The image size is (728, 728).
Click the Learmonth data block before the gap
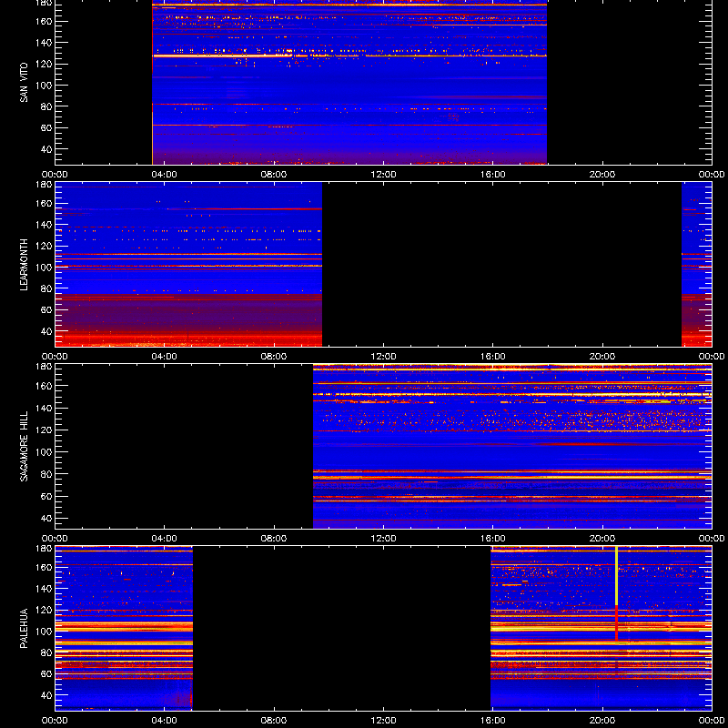[188, 265]
